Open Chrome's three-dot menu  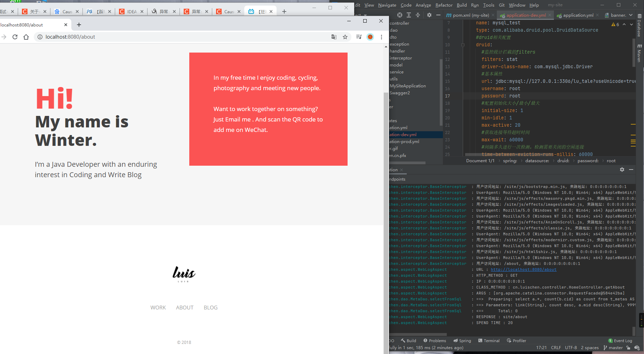pos(381,37)
